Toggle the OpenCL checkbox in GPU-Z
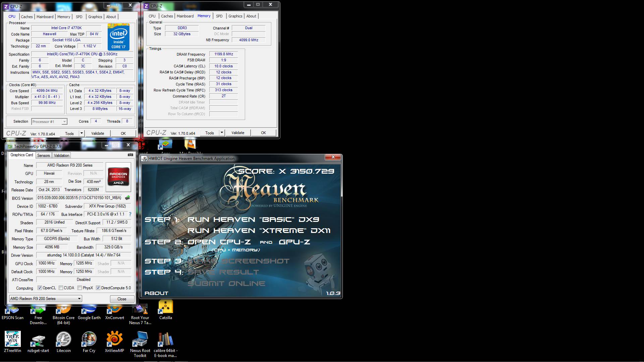The height and width of the screenshot is (362, 644). (x=40, y=288)
